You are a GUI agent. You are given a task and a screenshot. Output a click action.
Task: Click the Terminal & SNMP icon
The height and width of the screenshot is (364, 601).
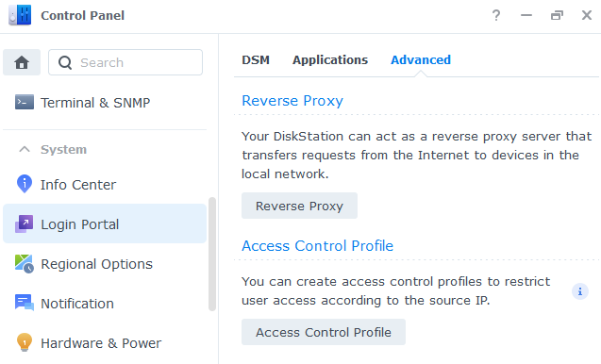coord(25,102)
